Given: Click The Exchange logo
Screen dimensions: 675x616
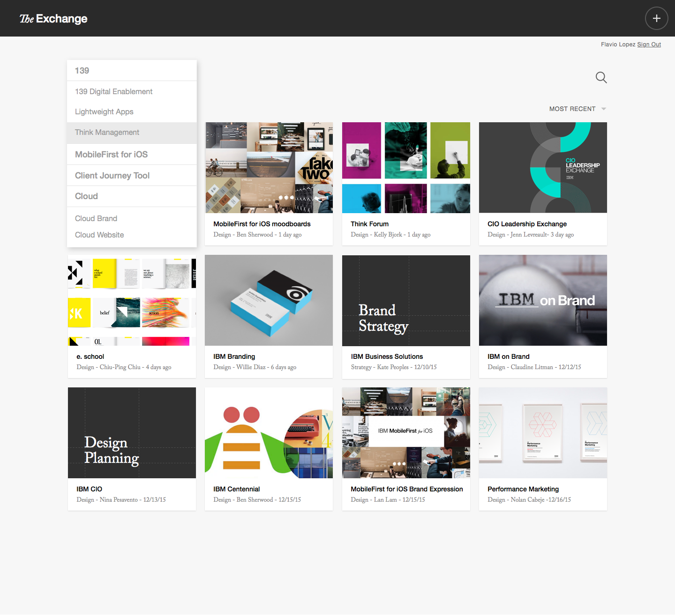Looking at the screenshot, I should 53,19.
